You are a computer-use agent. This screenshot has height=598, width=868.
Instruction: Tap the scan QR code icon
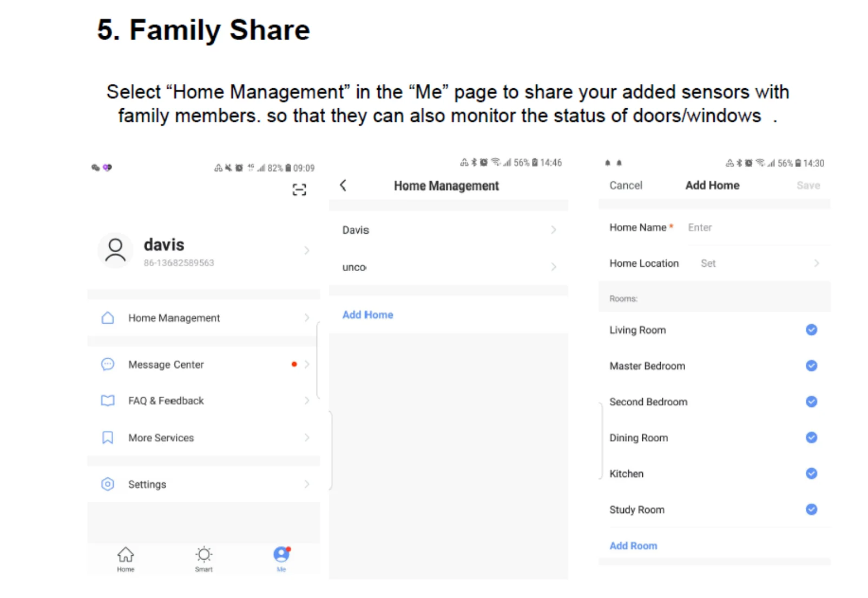299,189
